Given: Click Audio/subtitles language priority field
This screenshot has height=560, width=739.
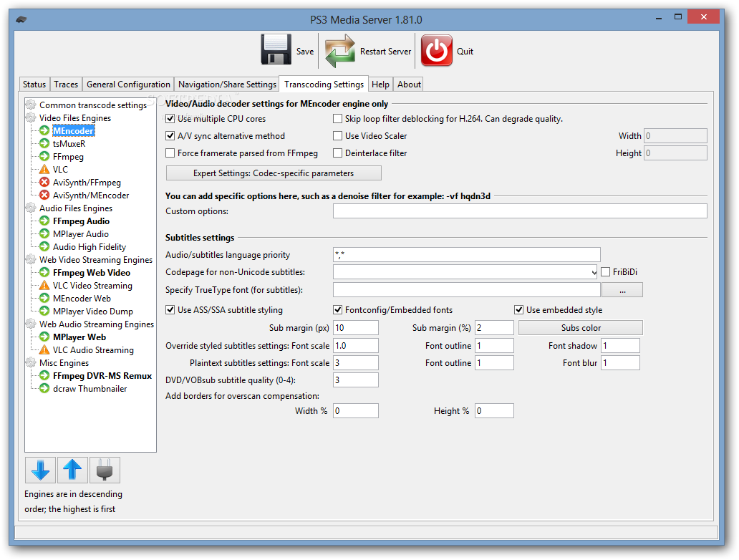Looking at the screenshot, I should (x=467, y=254).
